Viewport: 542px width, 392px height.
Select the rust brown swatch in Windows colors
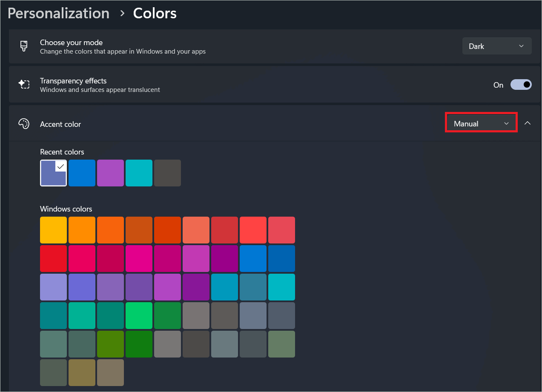(x=139, y=230)
